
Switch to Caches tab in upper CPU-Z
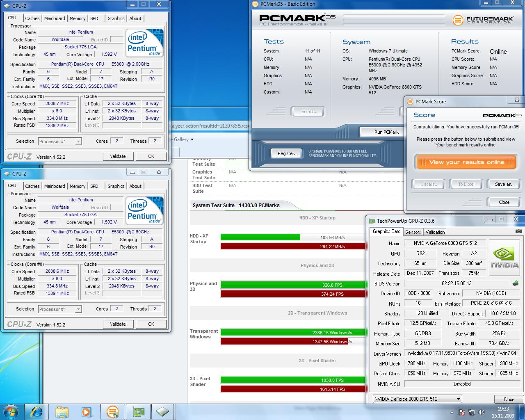(32, 18)
